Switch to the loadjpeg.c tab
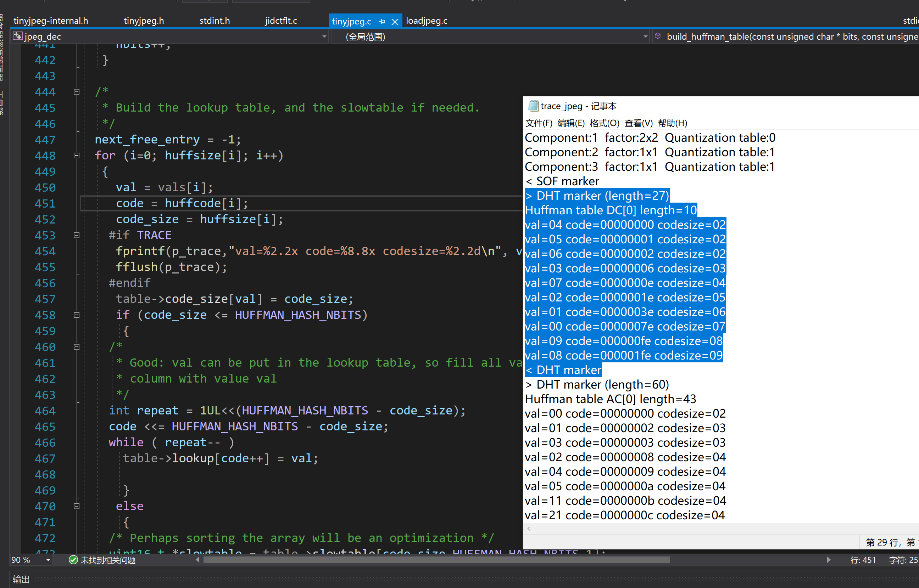Viewport: 919px width, 588px height. [x=427, y=21]
